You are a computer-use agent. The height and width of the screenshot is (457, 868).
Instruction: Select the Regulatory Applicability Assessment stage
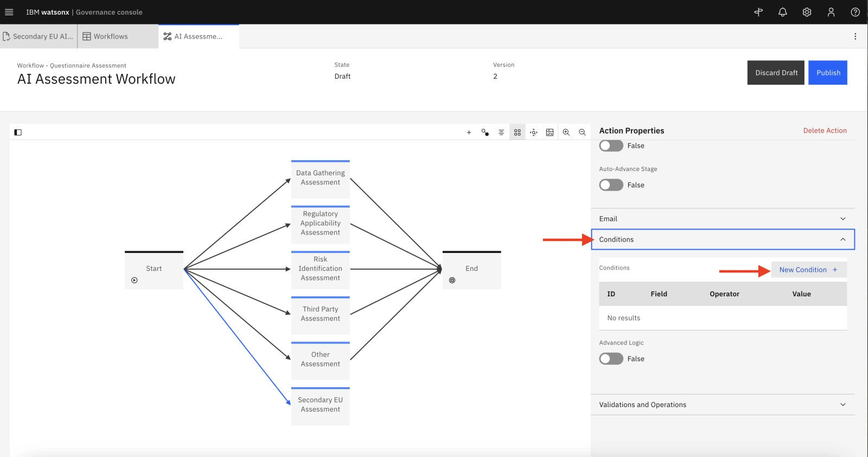(x=321, y=224)
